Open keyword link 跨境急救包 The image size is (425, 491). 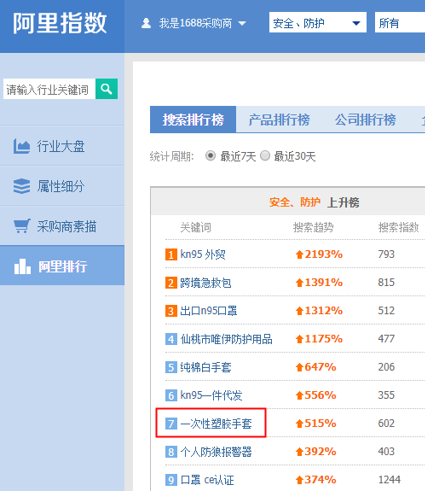coord(205,283)
